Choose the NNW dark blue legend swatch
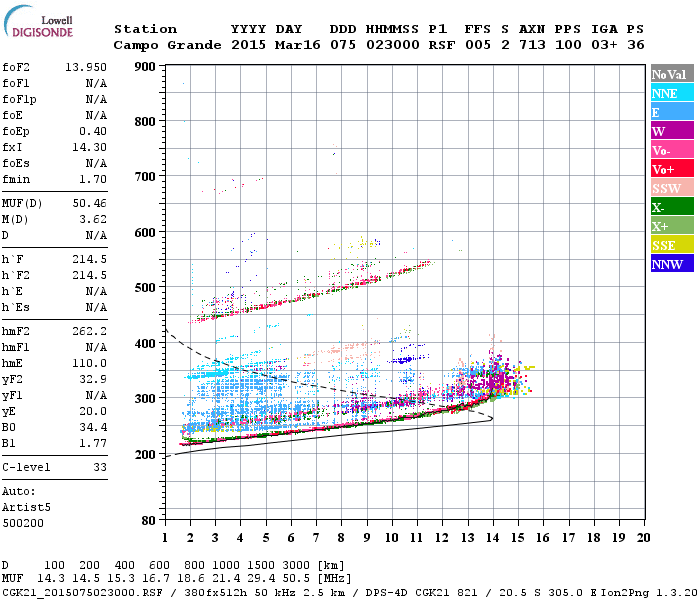700x600 pixels. coord(672,263)
